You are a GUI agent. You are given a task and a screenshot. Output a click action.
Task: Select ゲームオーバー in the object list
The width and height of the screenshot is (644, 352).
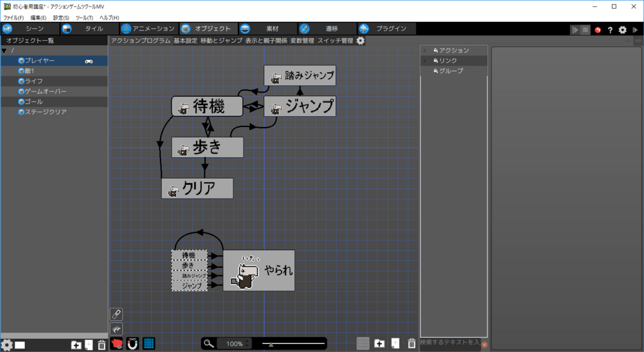54,92
